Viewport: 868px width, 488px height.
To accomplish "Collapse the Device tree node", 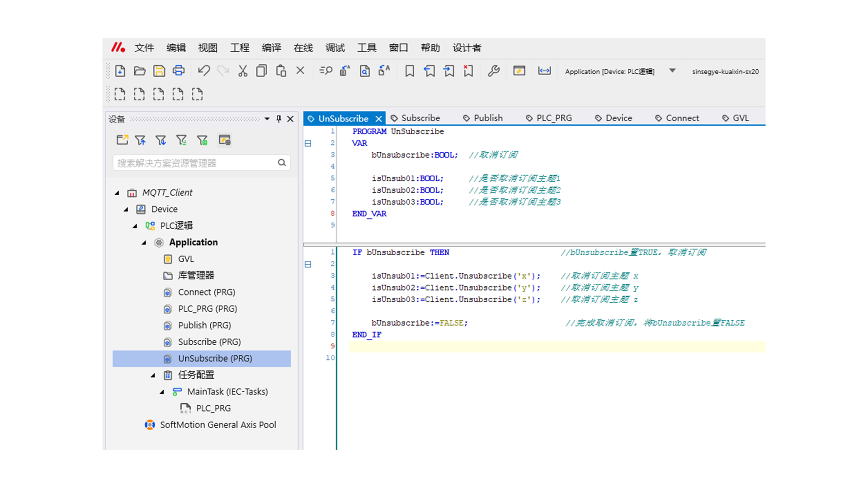I will click(x=126, y=210).
